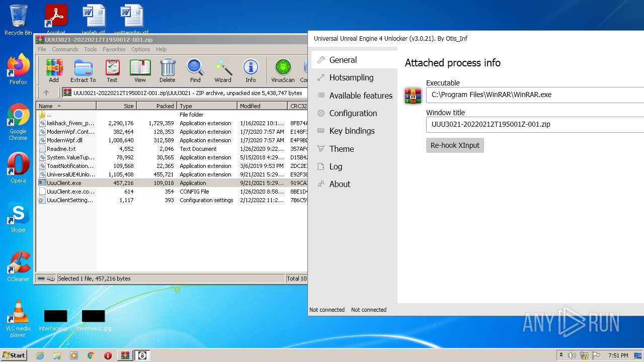
Task: Select ModernWpf.dll in the archive list
Action: click(x=172, y=140)
